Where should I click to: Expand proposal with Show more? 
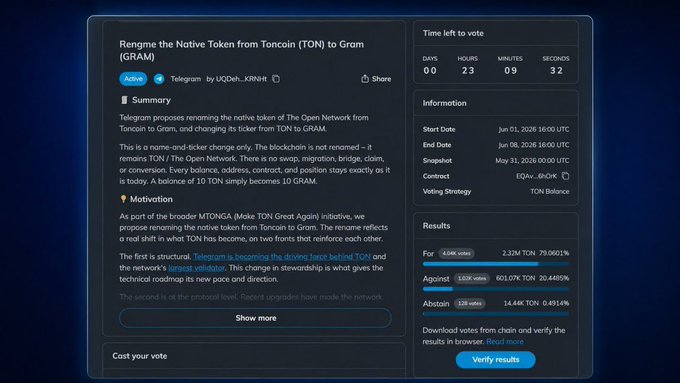255,318
